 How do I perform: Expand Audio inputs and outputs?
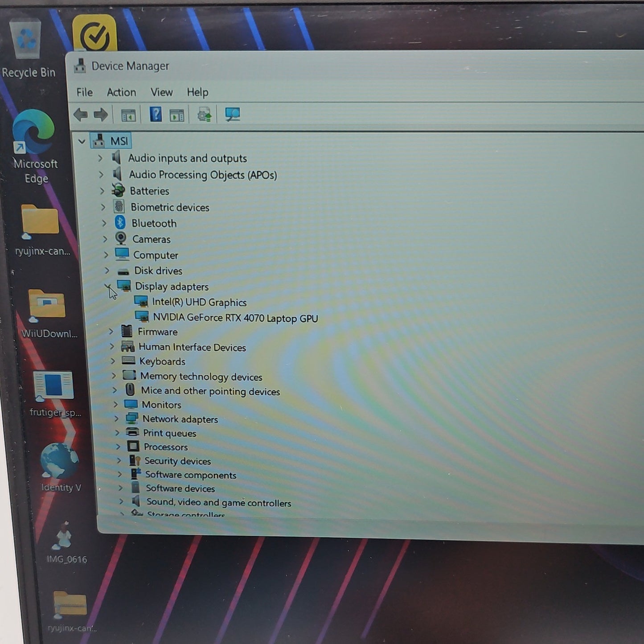[x=100, y=158]
